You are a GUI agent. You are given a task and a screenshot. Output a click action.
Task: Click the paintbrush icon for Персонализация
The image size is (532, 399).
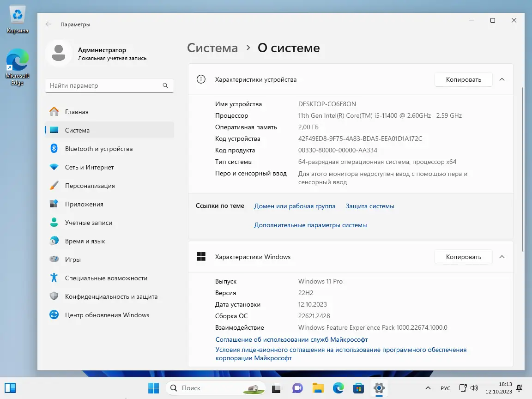(54, 186)
